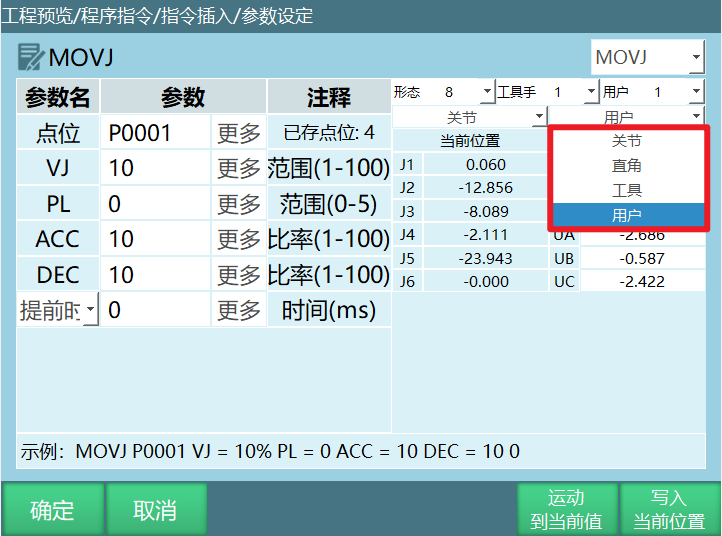The image size is (722, 536).
Task: Click the 已存点位: 4 note
Action: (x=329, y=133)
